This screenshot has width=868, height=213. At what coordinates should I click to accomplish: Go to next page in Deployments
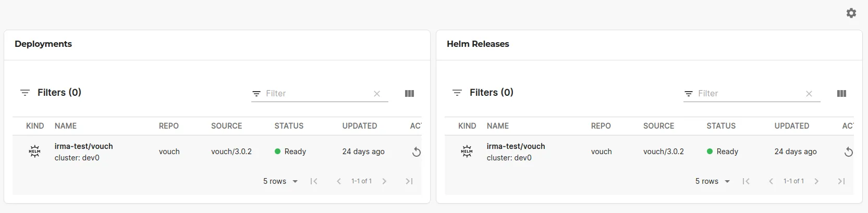click(384, 181)
